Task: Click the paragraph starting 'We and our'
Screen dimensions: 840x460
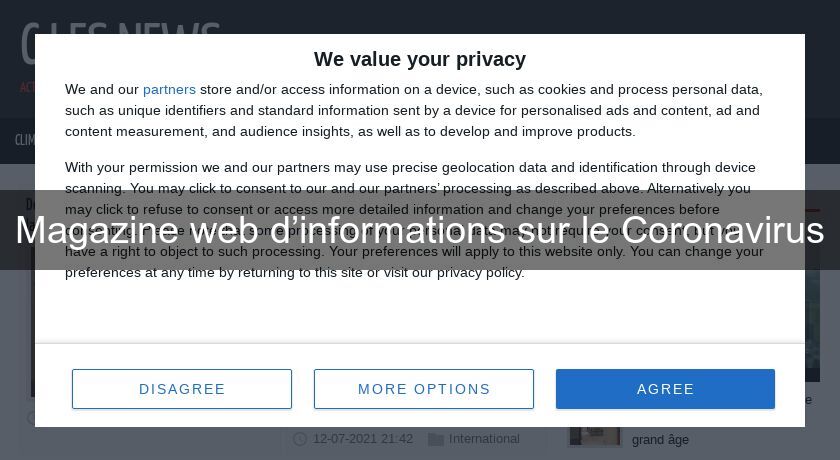Action: point(414,110)
